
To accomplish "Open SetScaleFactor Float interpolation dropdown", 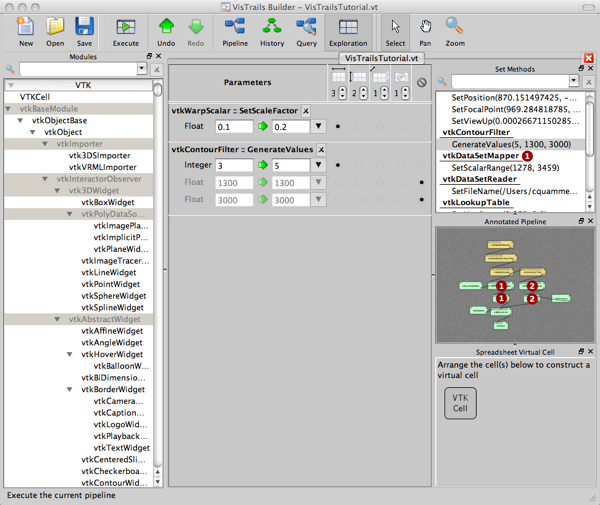I will pos(318,126).
